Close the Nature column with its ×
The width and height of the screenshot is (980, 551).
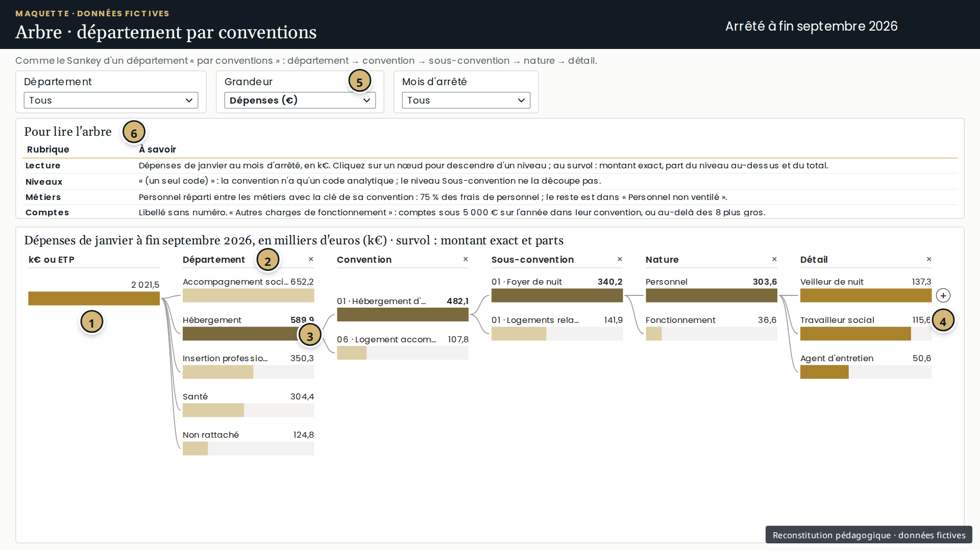pyautogui.click(x=774, y=259)
